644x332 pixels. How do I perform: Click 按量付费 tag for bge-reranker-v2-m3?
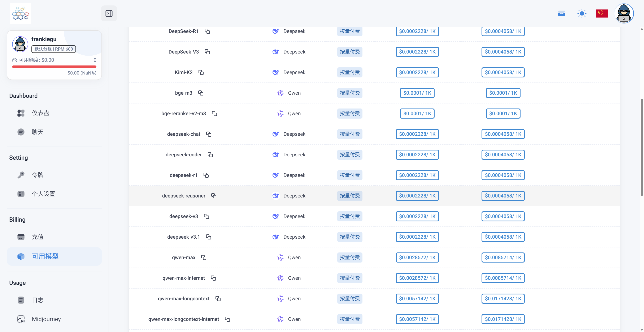click(x=349, y=114)
